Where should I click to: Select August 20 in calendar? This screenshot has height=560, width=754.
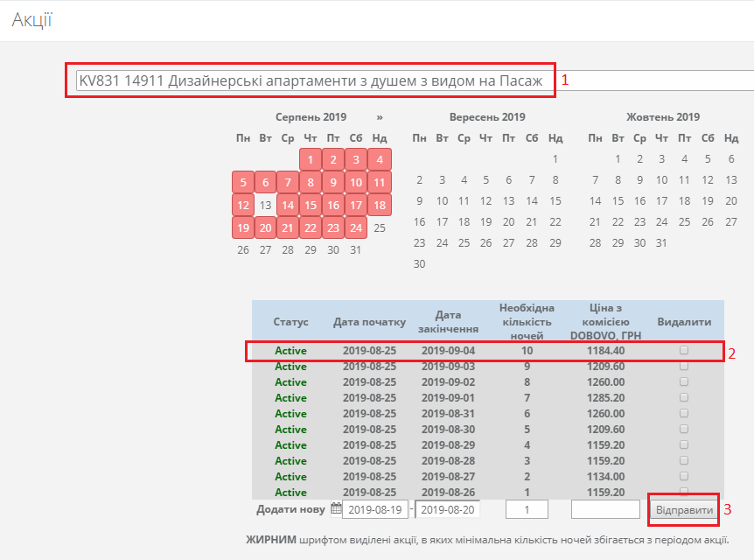[x=265, y=227]
